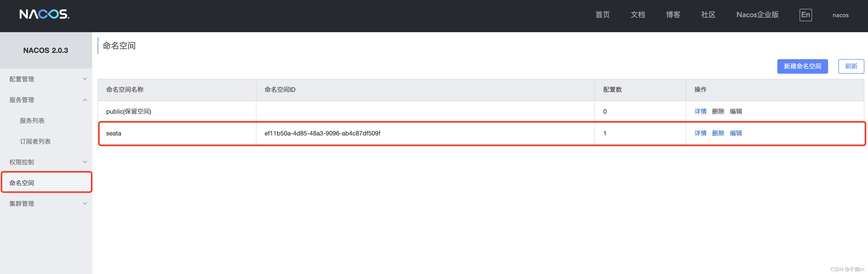Click the 配置数 column header
This screenshot has height=274, width=868.
(x=640, y=90)
